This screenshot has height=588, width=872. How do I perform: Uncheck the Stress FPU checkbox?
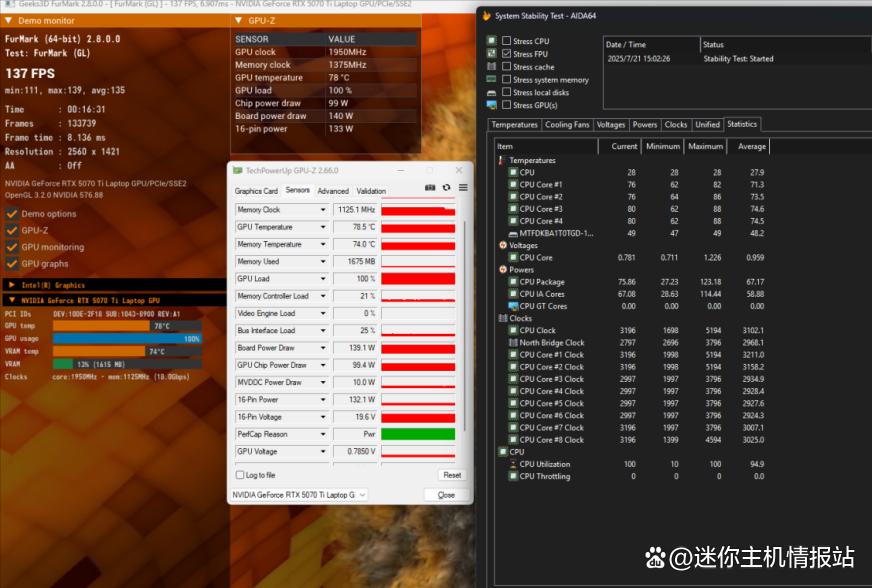click(x=506, y=53)
